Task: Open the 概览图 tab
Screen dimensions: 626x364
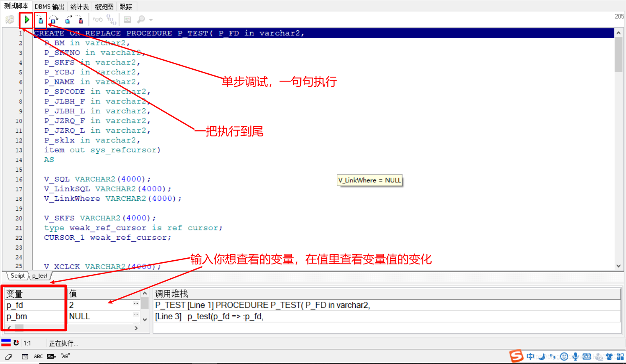Action: [104, 7]
